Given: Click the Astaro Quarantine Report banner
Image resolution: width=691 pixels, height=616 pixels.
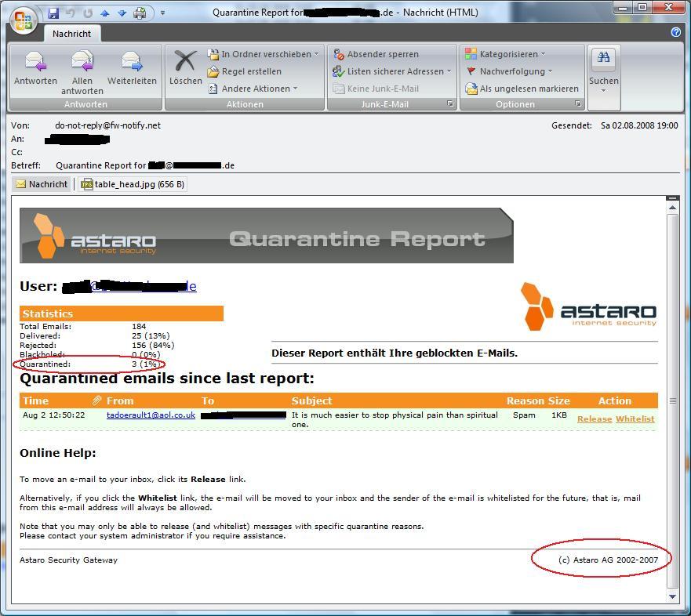Looking at the screenshot, I should (x=266, y=236).
